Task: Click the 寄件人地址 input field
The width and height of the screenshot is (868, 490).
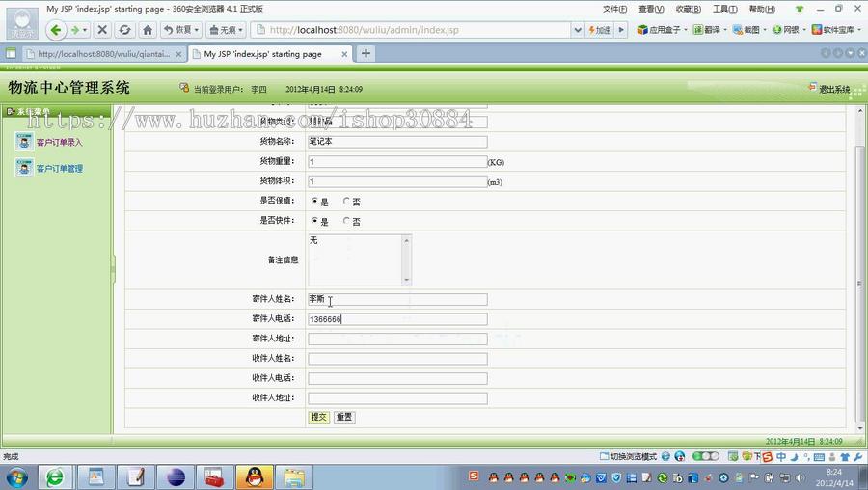Action: coord(397,339)
